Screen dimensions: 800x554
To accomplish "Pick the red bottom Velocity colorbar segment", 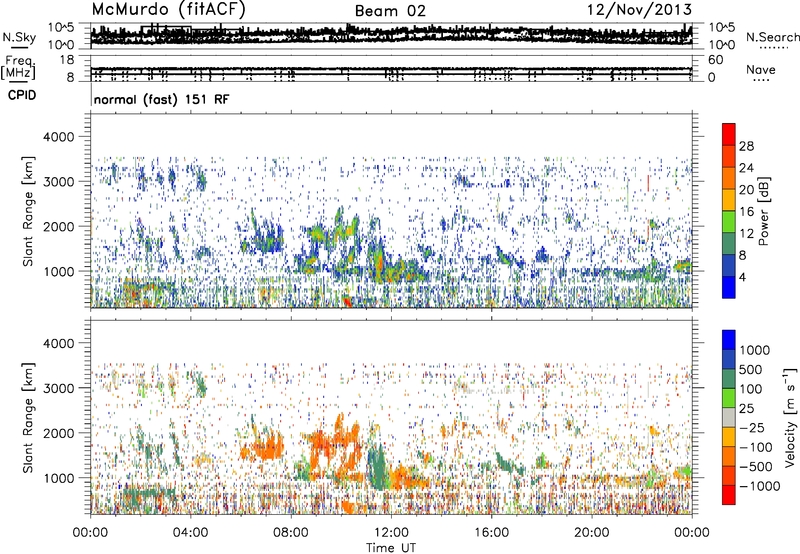I will [729, 495].
